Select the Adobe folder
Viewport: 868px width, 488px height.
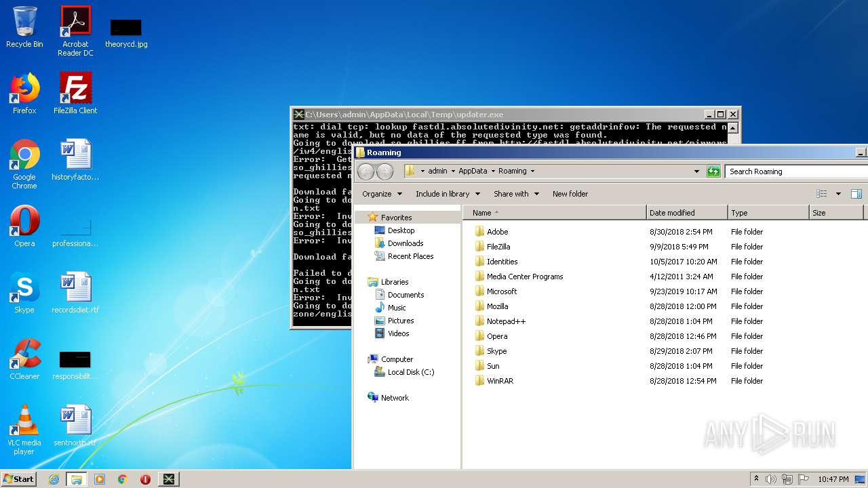[497, 232]
